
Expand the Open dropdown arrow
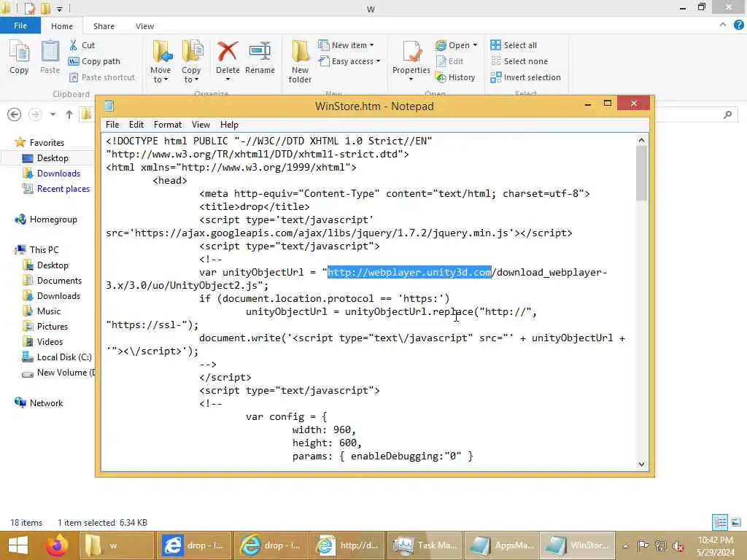click(x=475, y=45)
